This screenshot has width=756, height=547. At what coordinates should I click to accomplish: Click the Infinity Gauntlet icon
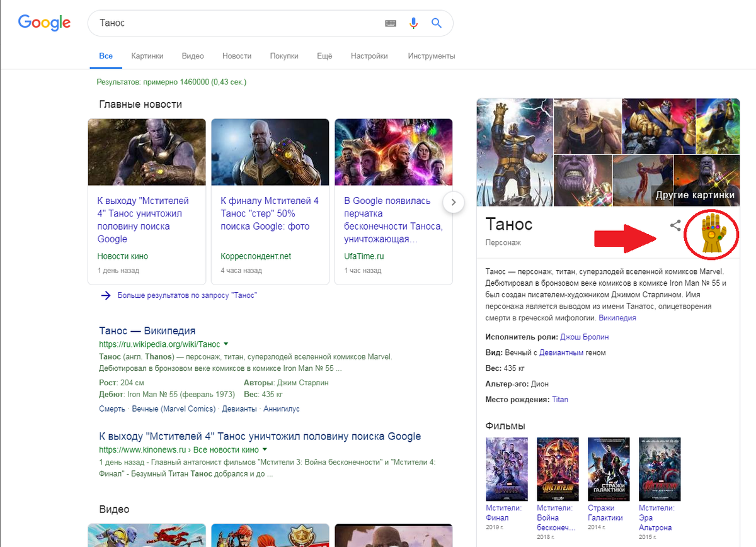pyautogui.click(x=714, y=232)
